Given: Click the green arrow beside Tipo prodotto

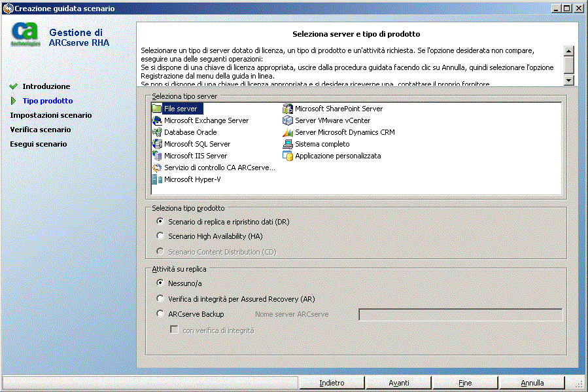Looking at the screenshot, I should (14, 101).
